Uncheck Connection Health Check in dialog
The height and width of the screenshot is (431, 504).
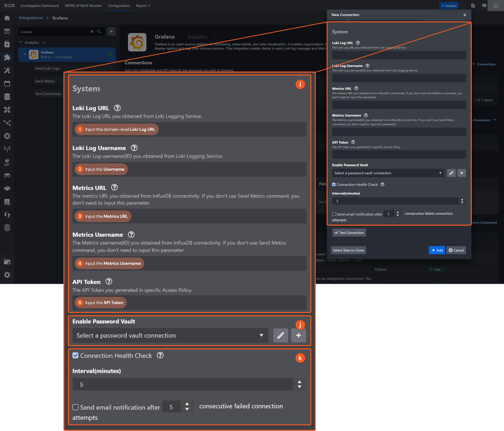pos(334,184)
